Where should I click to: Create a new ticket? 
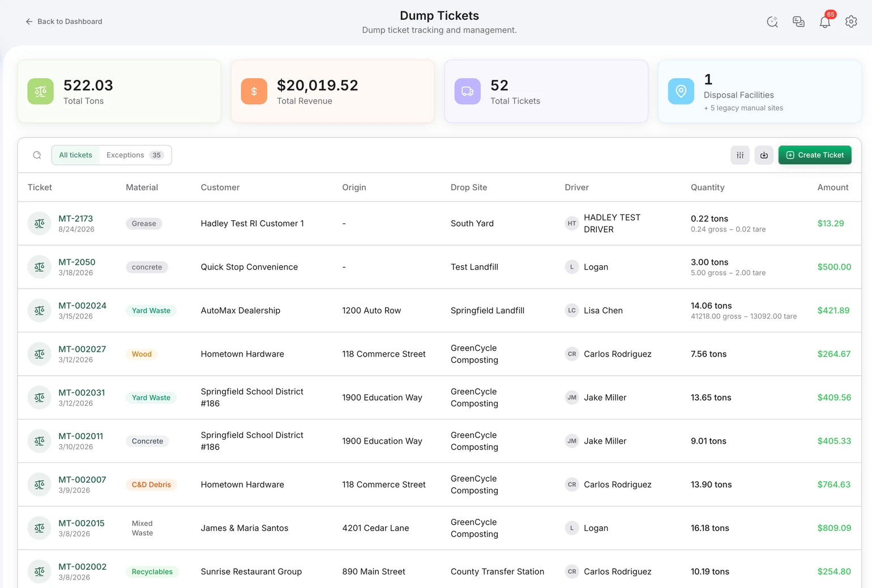tap(815, 155)
